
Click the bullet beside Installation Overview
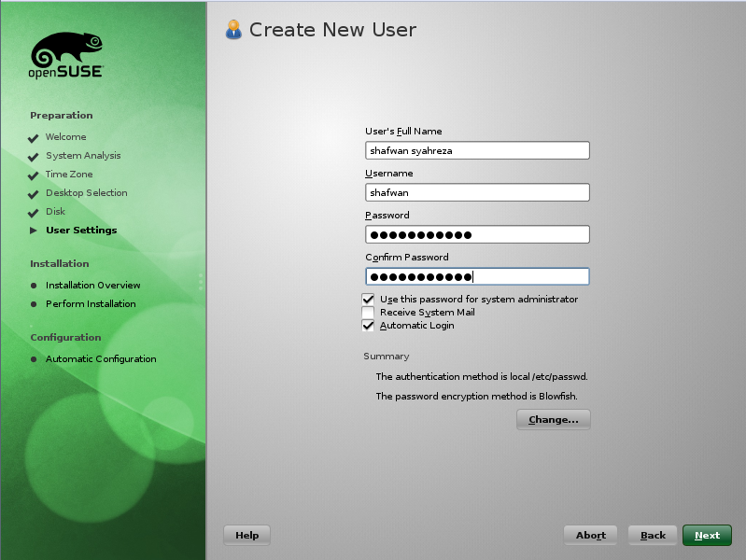tap(34, 286)
